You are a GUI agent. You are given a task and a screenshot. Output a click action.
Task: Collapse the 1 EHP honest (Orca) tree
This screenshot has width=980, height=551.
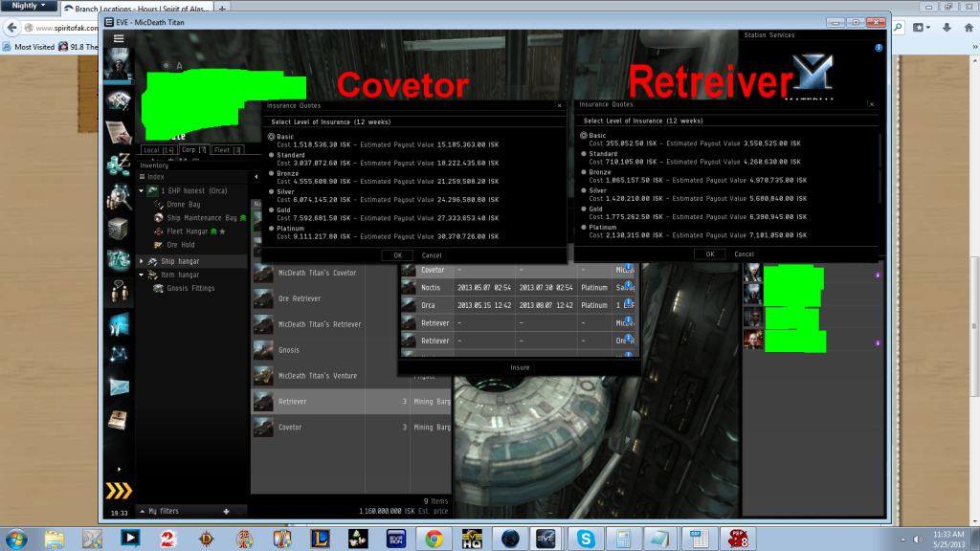[x=141, y=191]
